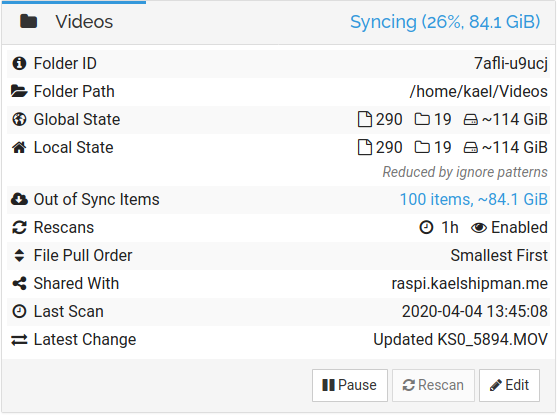Open the 100 items, ~84.1 GiB out-of-sync link
Viewport: 560px width, 415px height.
474,199
